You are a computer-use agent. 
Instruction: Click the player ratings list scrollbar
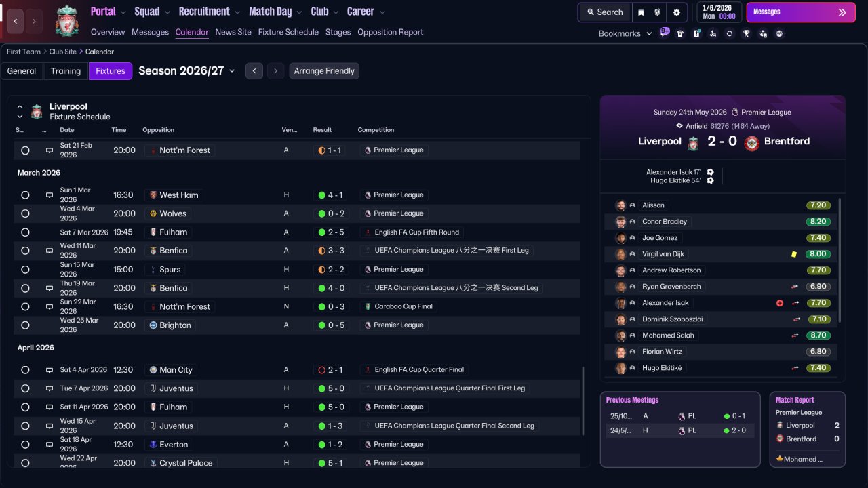(x=840, y=260)
